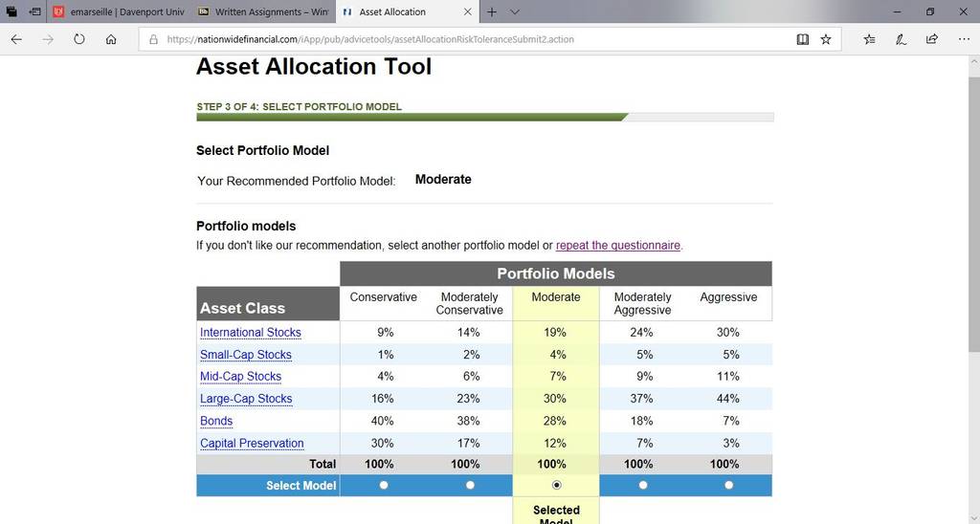Screen dimensions: 980x524
Task: Open Reading view book icon
Action: tap(803, 39)
